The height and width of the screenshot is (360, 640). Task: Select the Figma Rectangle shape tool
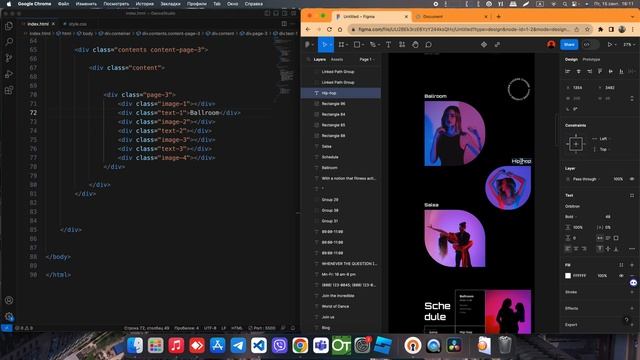357,44
